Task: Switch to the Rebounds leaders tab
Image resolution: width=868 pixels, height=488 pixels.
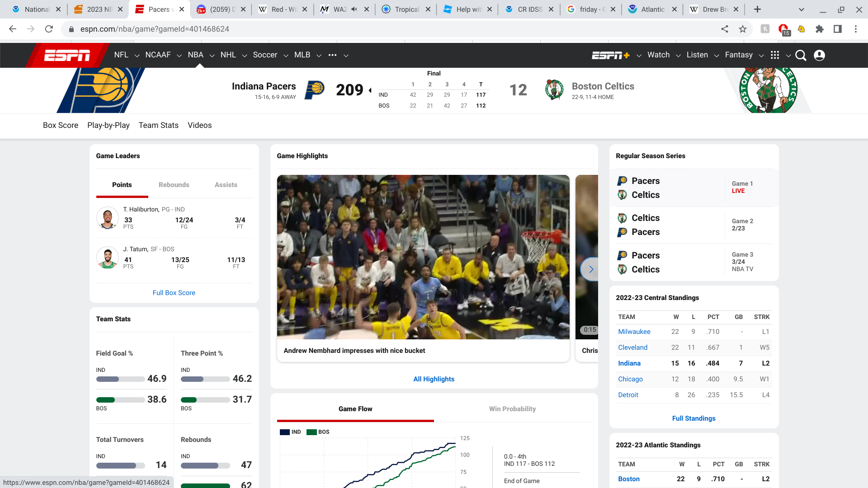Action: 174,185
